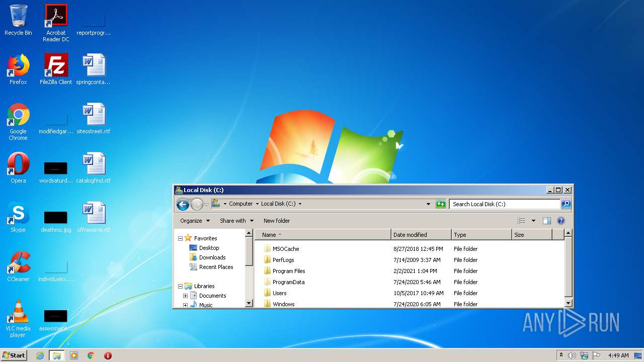This screenshot has width=644, height=362.
Task: Click New folder in toolbar
Action: 277,221
